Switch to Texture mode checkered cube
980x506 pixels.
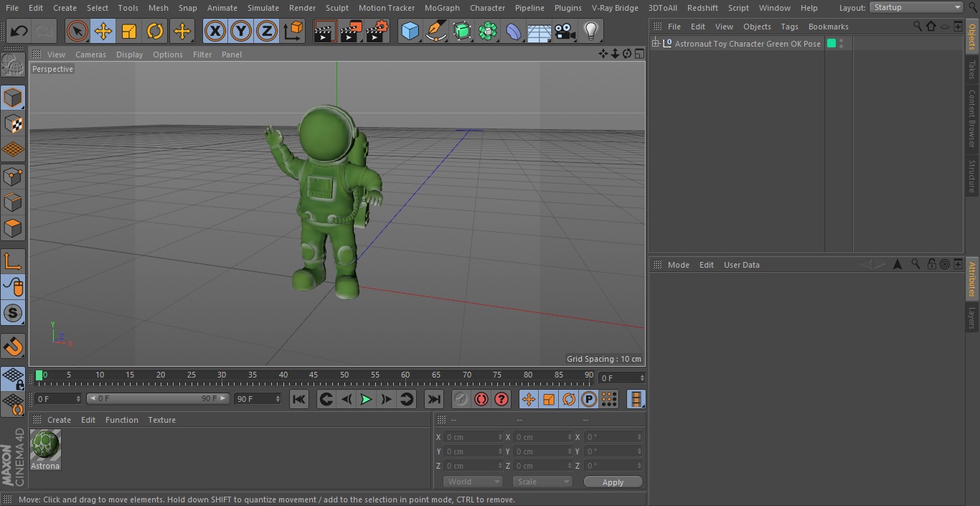[x=13, y=123]
